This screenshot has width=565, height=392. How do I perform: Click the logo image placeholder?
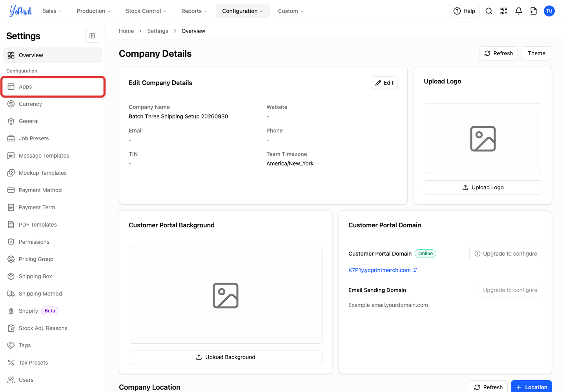click(483, 139)
